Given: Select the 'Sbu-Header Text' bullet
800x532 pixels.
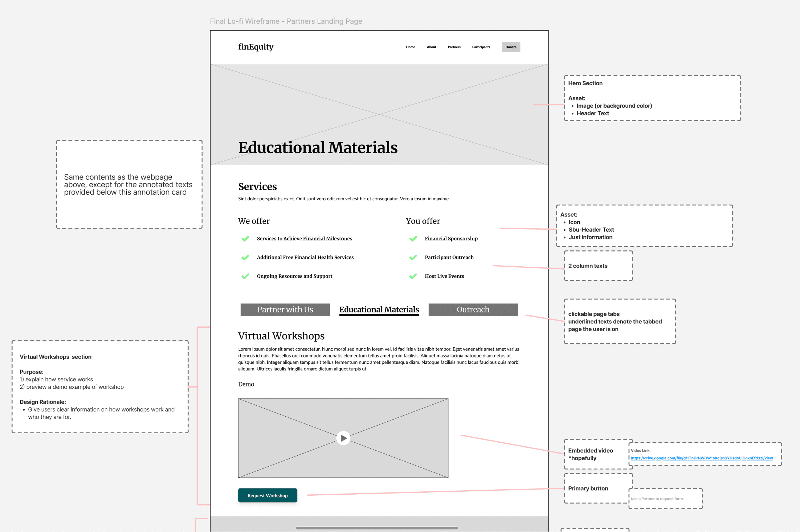Looking at the screenshot, I should [591, 230].
